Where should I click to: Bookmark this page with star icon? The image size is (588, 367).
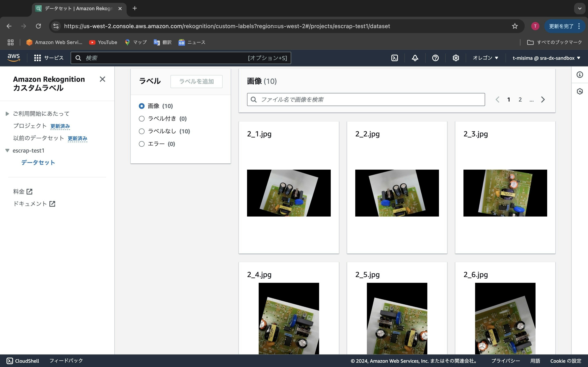(x=515, y=26)
